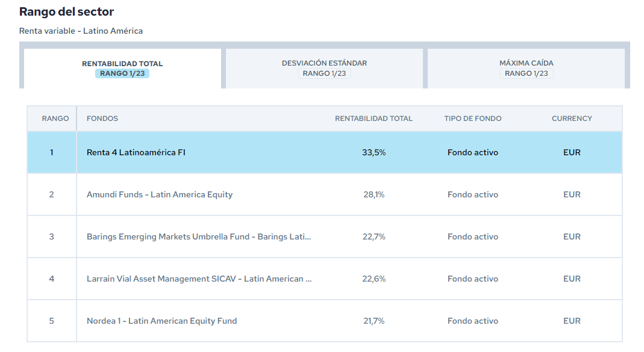Click rank number 3 cell
Image resolution: width=644 pixels, height=352 pixels.
tap(52, 236)
